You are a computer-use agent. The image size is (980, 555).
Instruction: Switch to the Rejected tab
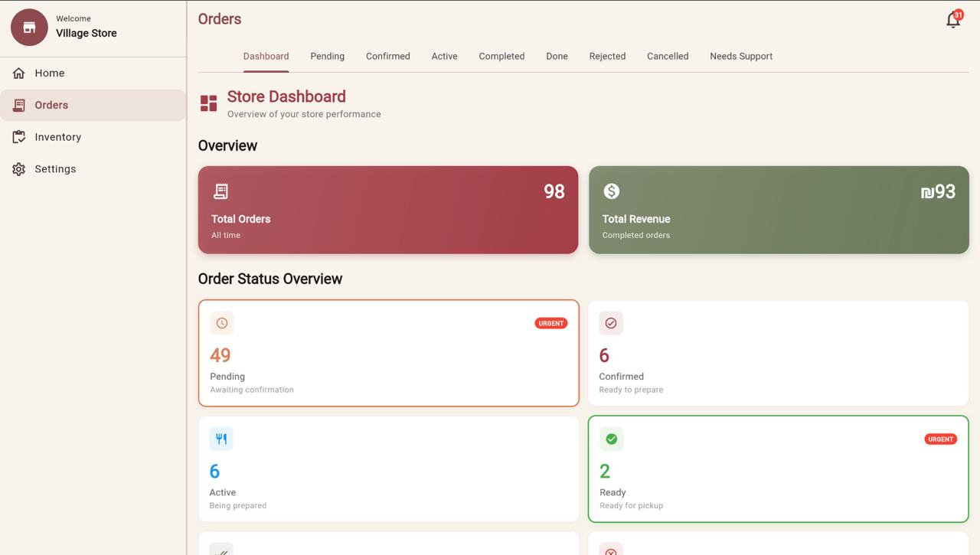pos(607,56)
